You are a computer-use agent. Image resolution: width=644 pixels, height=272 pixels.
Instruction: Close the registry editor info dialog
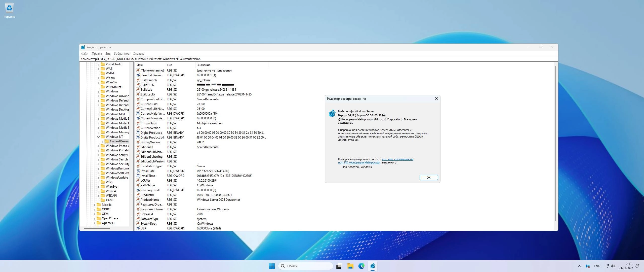436,99
